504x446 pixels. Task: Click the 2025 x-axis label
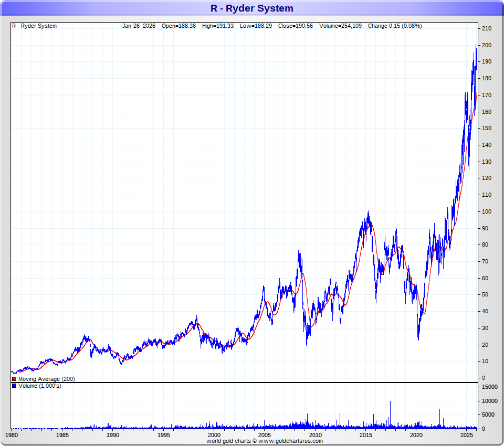(x=466, y=435)
